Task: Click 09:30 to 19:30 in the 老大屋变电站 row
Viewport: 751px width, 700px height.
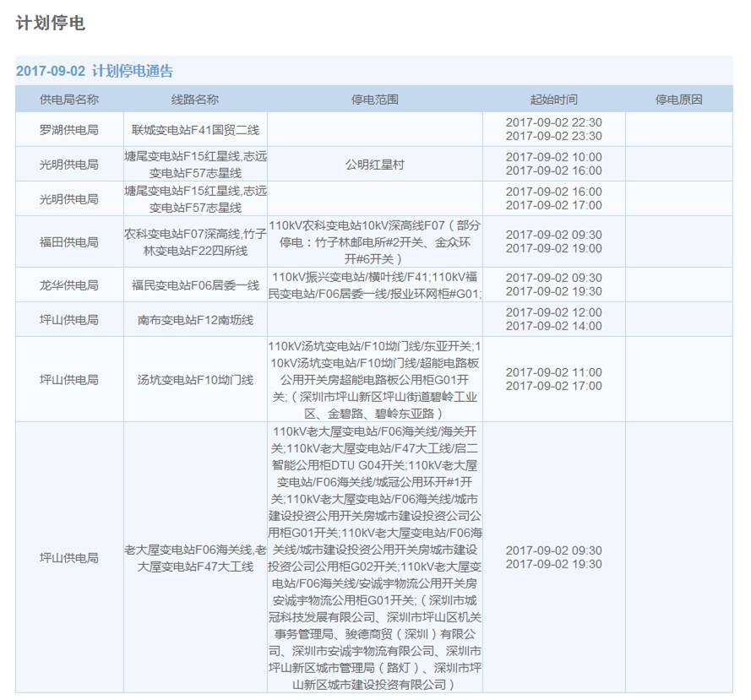Action: 553,556
